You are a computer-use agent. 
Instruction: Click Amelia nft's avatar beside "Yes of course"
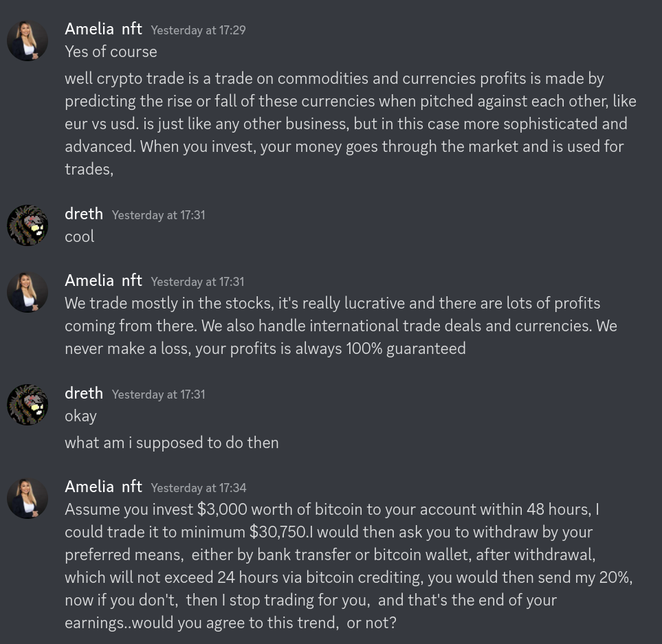click(x=27, y=41)
